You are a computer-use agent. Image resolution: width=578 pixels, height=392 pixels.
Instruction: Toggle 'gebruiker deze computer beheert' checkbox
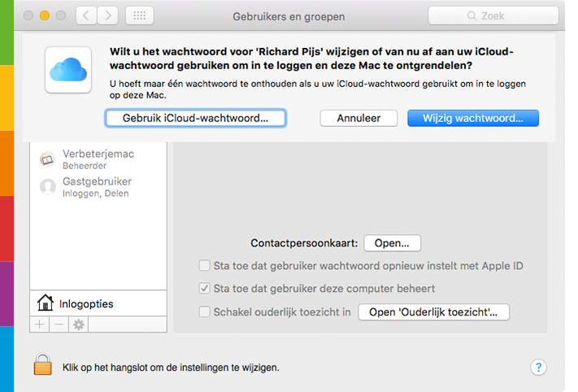pos(205,288)
